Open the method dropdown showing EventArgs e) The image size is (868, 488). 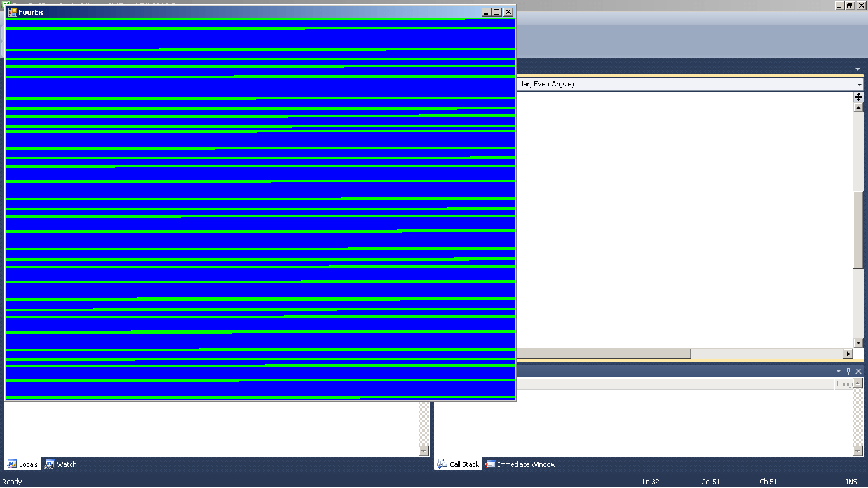(859, 85)
